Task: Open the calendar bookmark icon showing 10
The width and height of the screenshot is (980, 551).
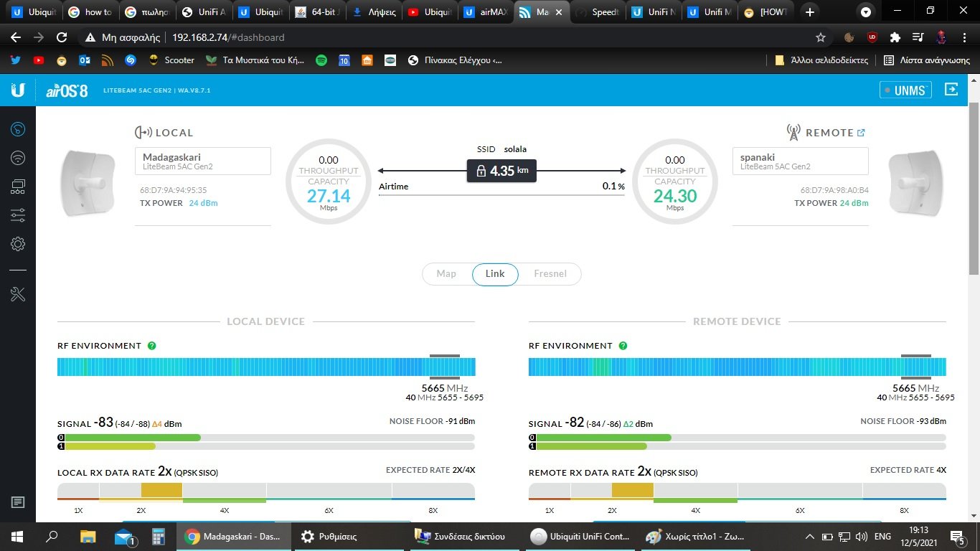Action: point(344,60)
